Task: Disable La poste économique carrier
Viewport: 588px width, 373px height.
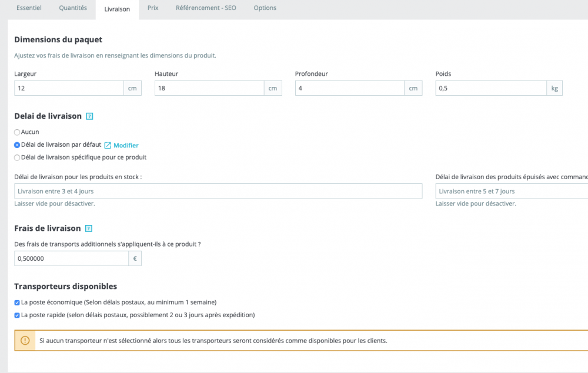Action: click(17, 303)
